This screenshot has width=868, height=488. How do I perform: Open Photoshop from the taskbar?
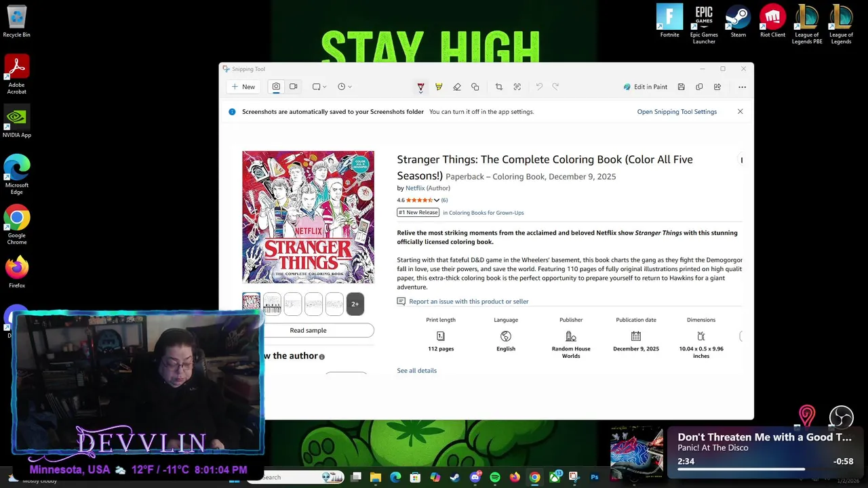(x=595, y=477)
